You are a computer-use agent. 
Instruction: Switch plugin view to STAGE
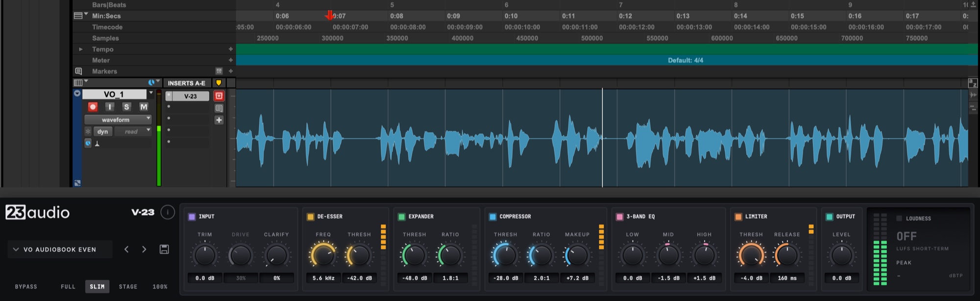point(128,286)
